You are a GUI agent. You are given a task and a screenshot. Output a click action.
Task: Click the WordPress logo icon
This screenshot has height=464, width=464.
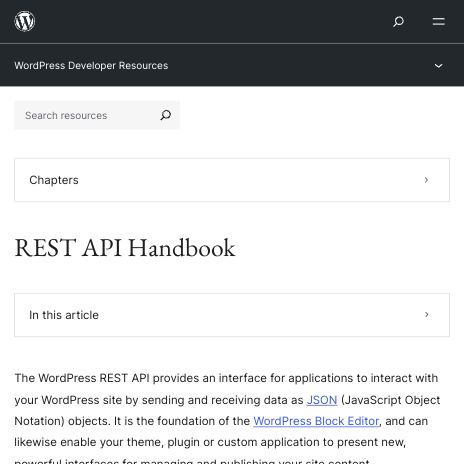pos(25,21)
